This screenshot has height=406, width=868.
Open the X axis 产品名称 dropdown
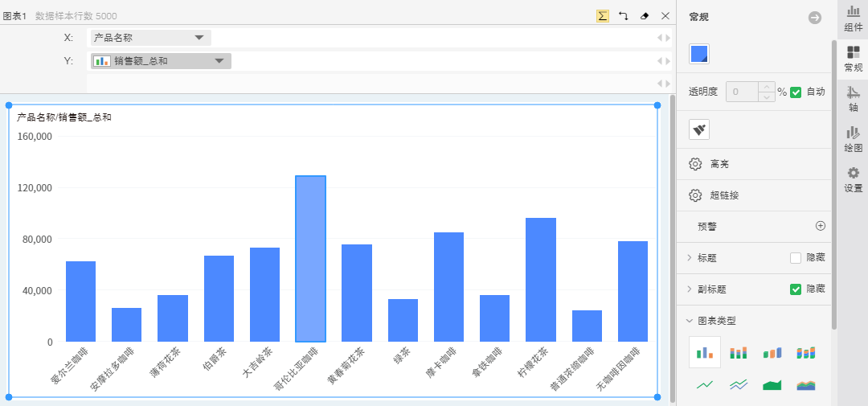[x=199, y=38]
